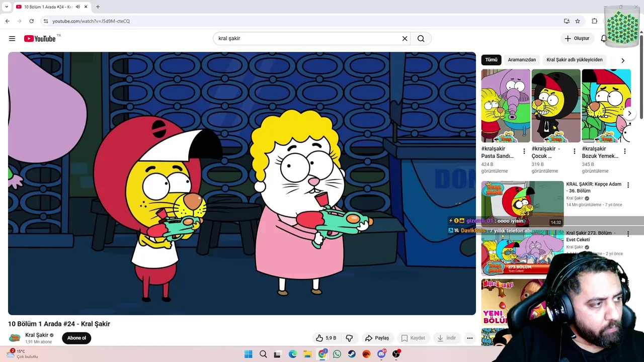The image size is (644, 362).
Task: Download the video with İndir
Action: click(x=446, y=338)
